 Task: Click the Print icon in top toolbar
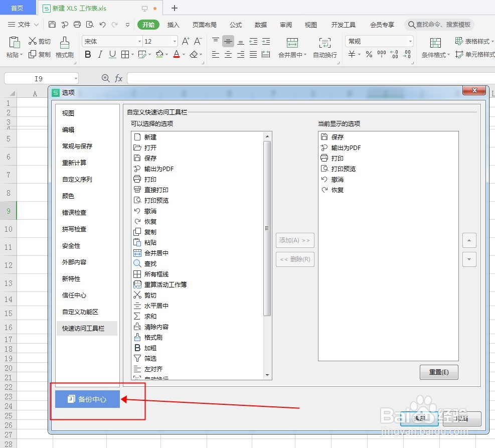click(77, 24)
